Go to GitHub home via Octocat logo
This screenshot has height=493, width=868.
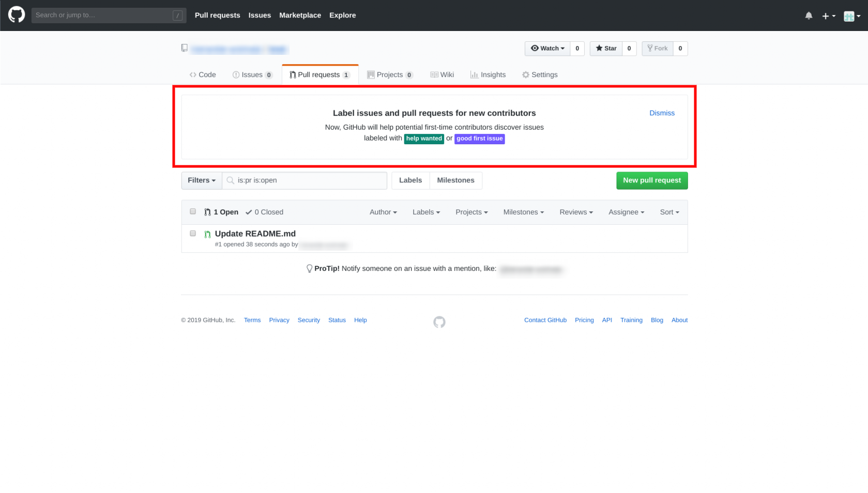17,15
